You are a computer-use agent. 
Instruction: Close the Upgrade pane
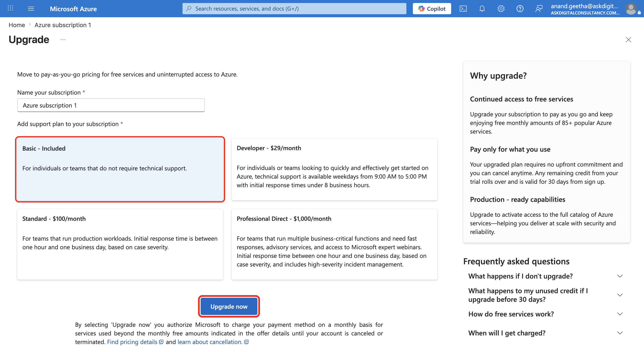pos(628,39)
